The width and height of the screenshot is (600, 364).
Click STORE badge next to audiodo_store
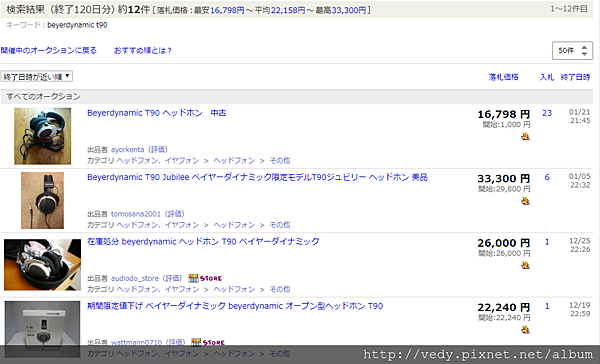click(205, 278)
